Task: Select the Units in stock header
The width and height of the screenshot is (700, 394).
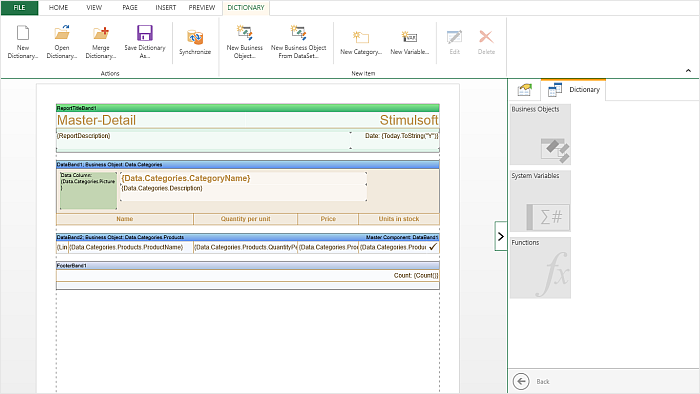Action: pos(399,219)
